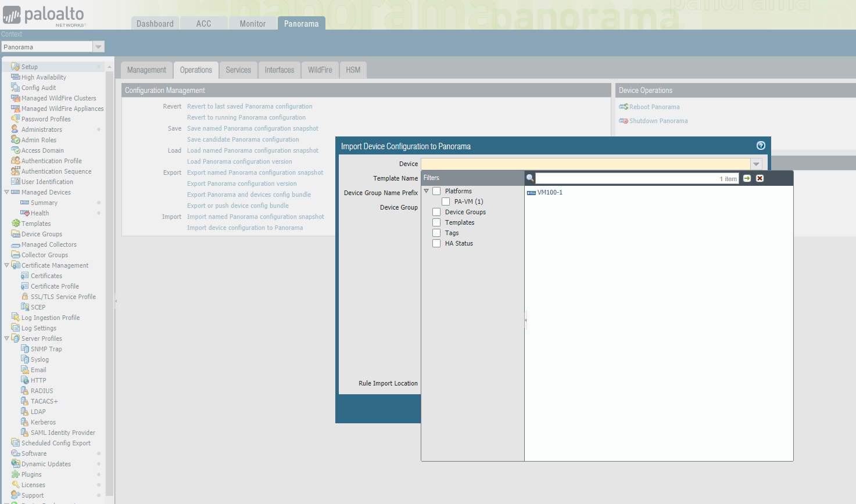Image resolution: width=856 pixels, height=504 pixels.
Task: Click the Administrators user icon
Action: [x=16, y=129]
